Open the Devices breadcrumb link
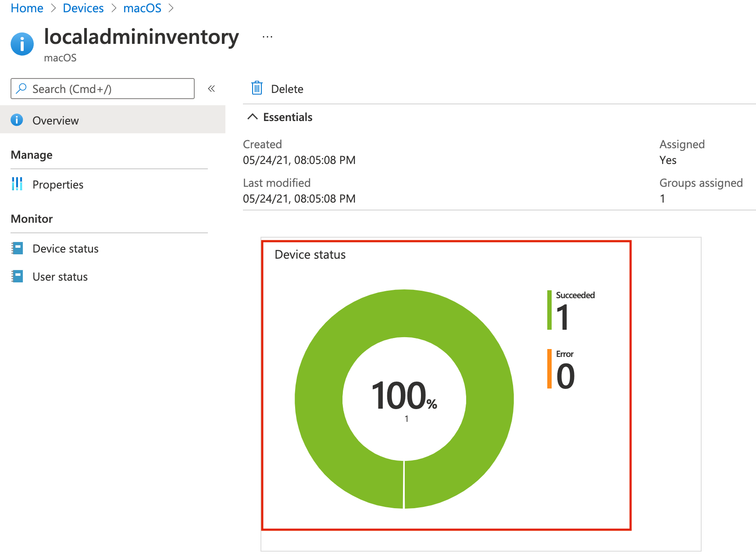 (x=83, y=8)
